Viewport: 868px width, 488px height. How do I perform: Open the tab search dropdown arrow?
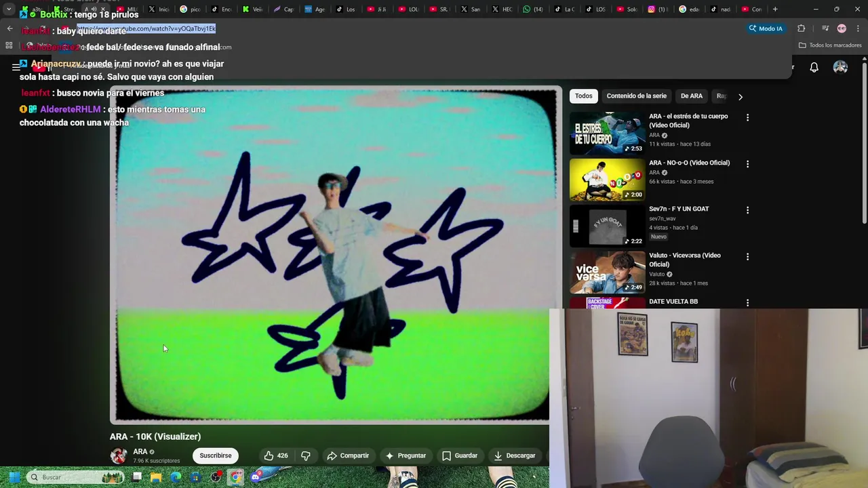[9, 9]
